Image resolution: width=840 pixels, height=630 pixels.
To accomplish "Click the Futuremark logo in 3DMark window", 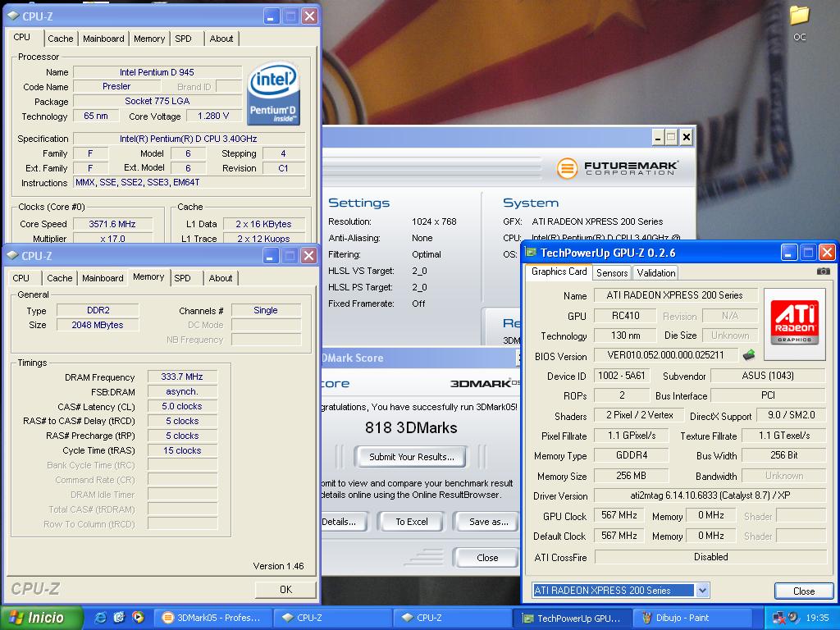I will (x=617, y=168).
